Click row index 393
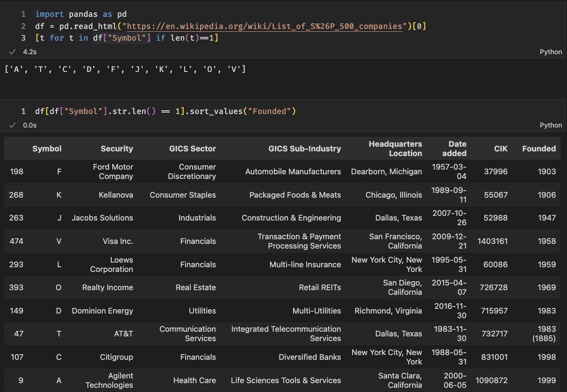The image size is (567, 392). [16, 287]
